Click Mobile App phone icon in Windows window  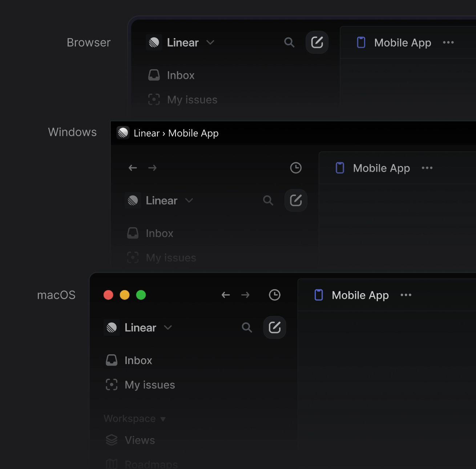340,168
